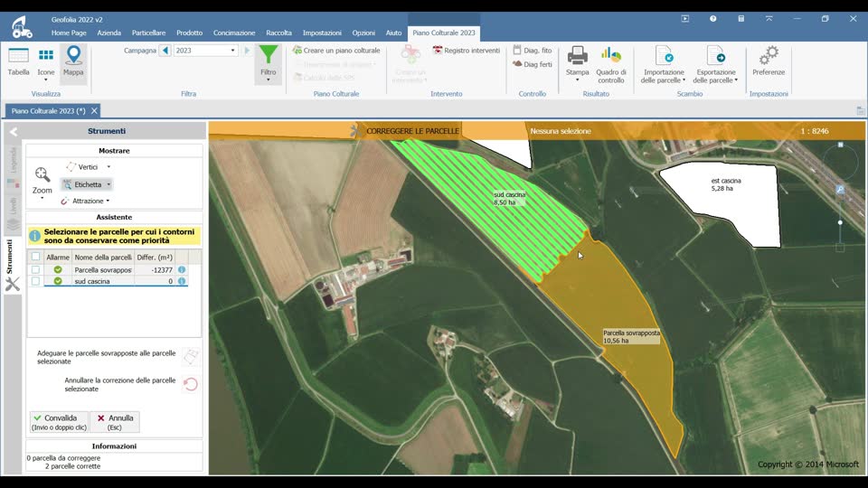Click the Geofolia tractor logo
This screenshot has width=868, height=488.
22,27
